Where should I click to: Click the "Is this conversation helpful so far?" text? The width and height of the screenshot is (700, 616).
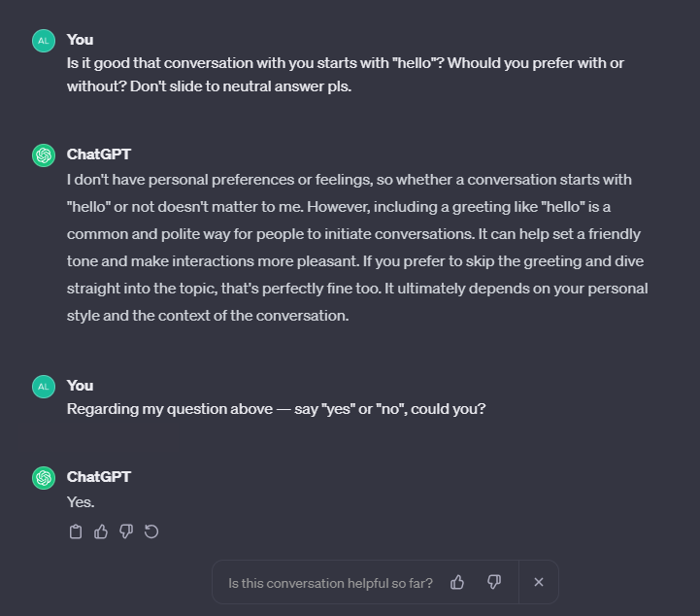330,583
